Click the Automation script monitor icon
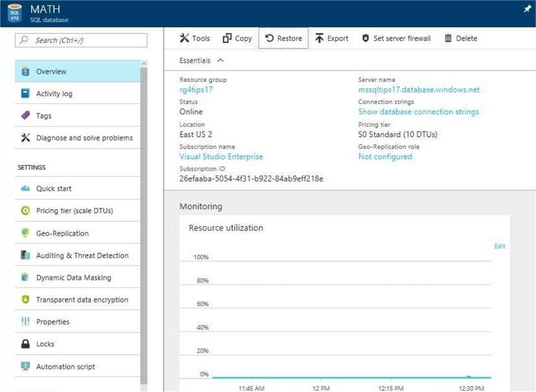 coord(25,366)
